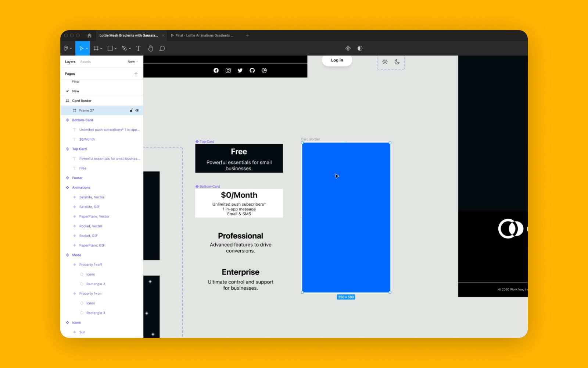The width and height of the screenshot is (588, 368).
Task: Switch to the Assets tab
Action: click(85, 62)
